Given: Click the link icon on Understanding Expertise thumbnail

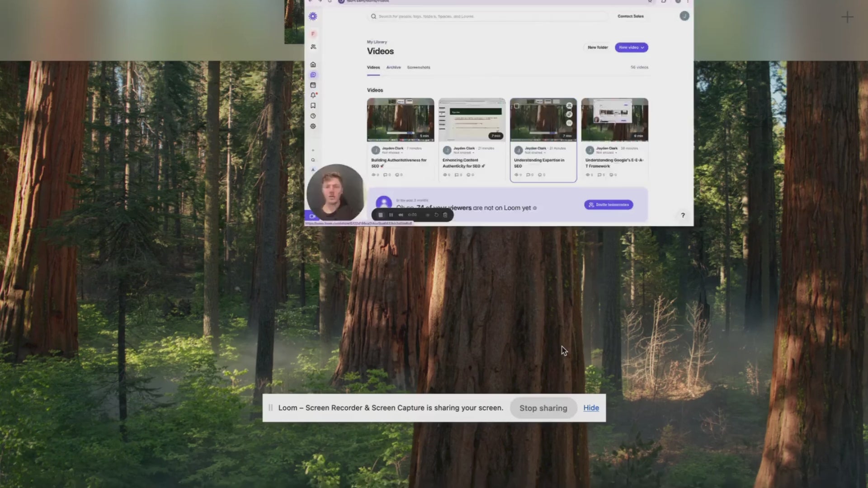Looking at the screenshot, I should coord(569,114).
